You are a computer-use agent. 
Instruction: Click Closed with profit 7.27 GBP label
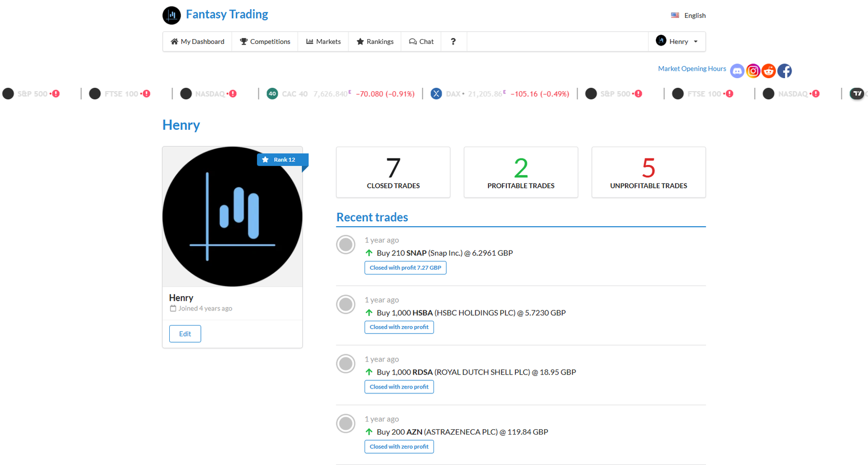pos(405,267)
